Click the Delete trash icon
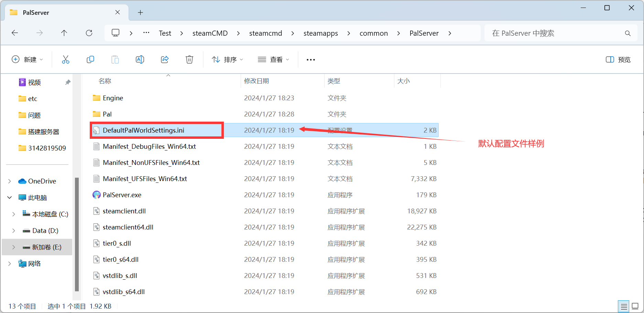Viewport: 644px width, 313px height. coord(189,59)
